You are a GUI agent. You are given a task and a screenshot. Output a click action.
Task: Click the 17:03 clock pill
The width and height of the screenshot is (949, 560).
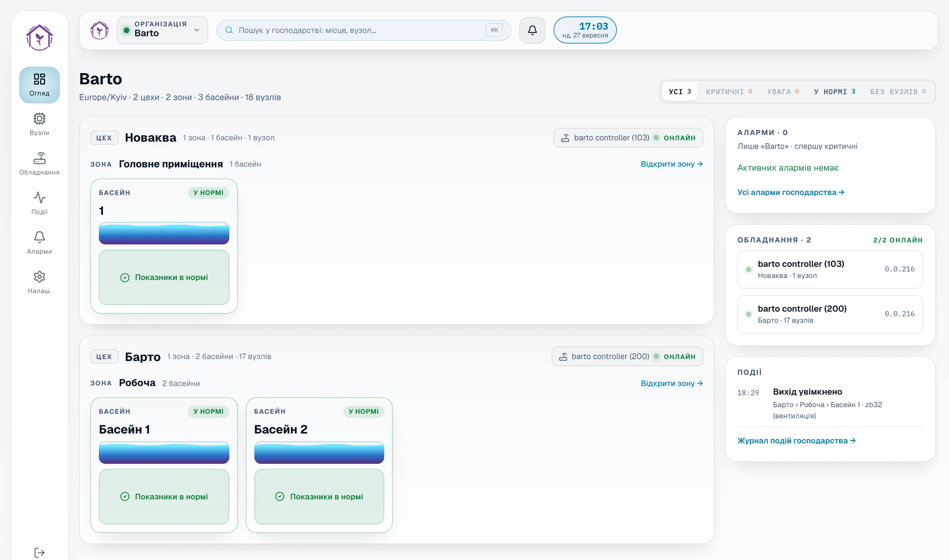click(x=585, y=30)
